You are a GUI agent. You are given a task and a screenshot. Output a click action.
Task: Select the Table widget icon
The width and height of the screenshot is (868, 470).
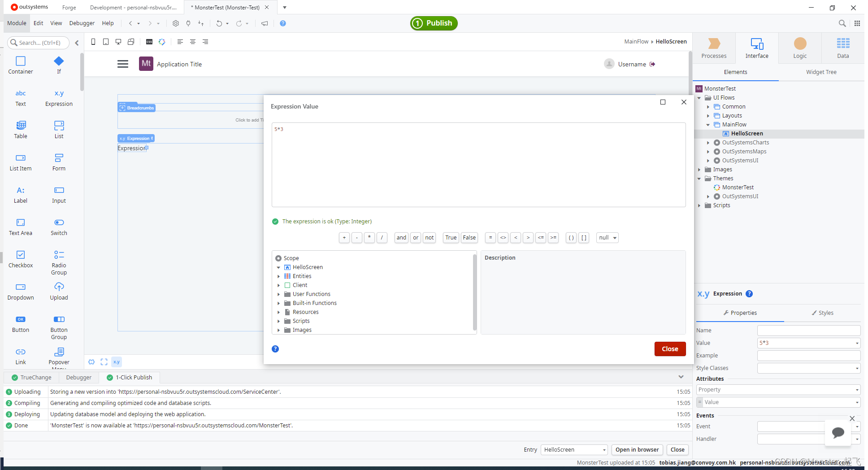[x=21, y=125]
